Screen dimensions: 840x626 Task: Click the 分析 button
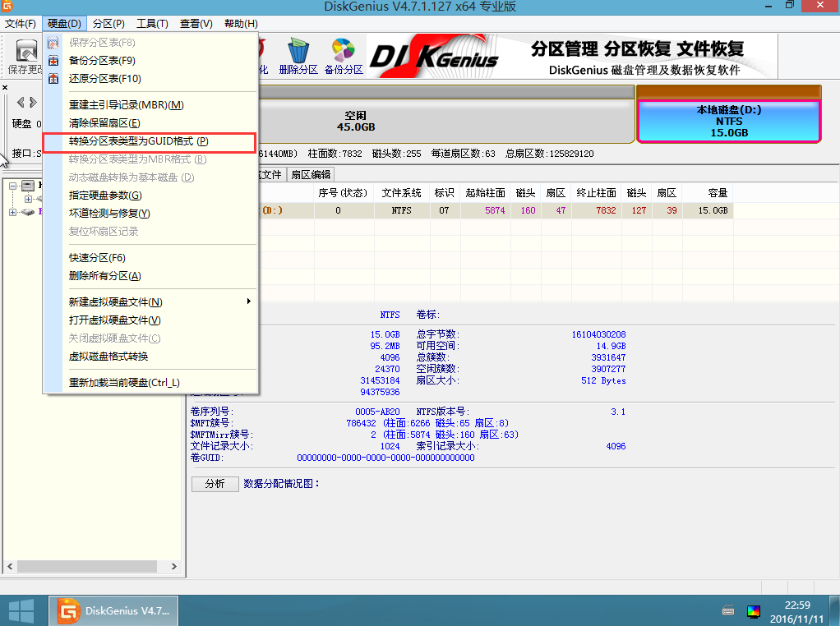click(x=215, y=484)
